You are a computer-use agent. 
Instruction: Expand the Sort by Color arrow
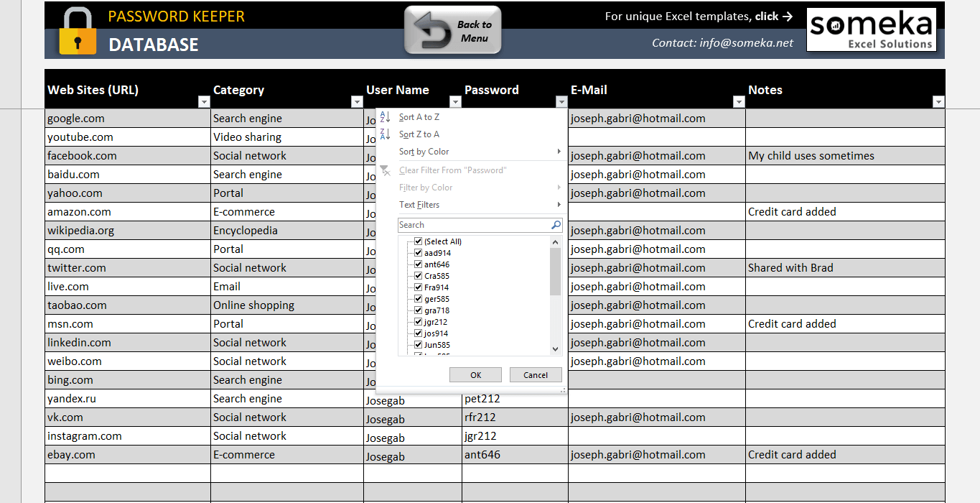coord(559,152)
